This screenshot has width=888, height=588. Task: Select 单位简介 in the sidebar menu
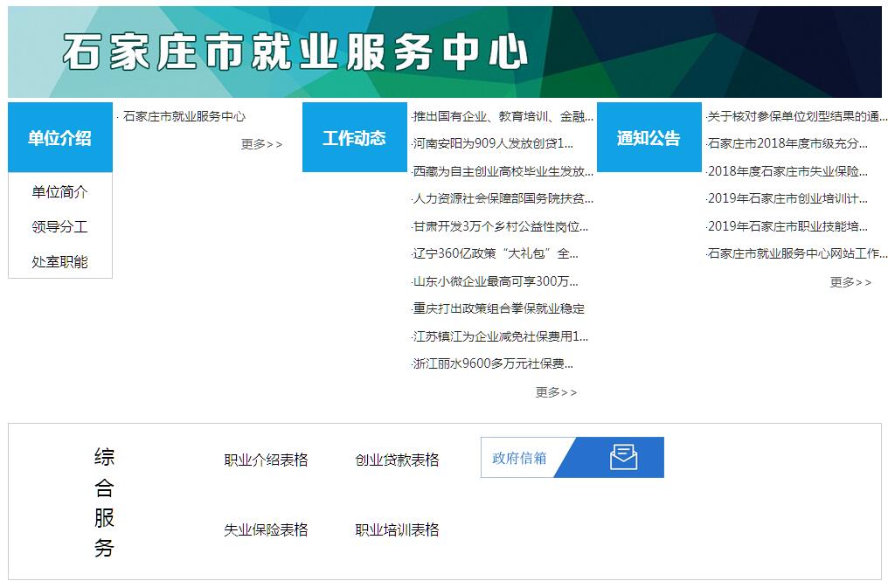pos(59,192)
